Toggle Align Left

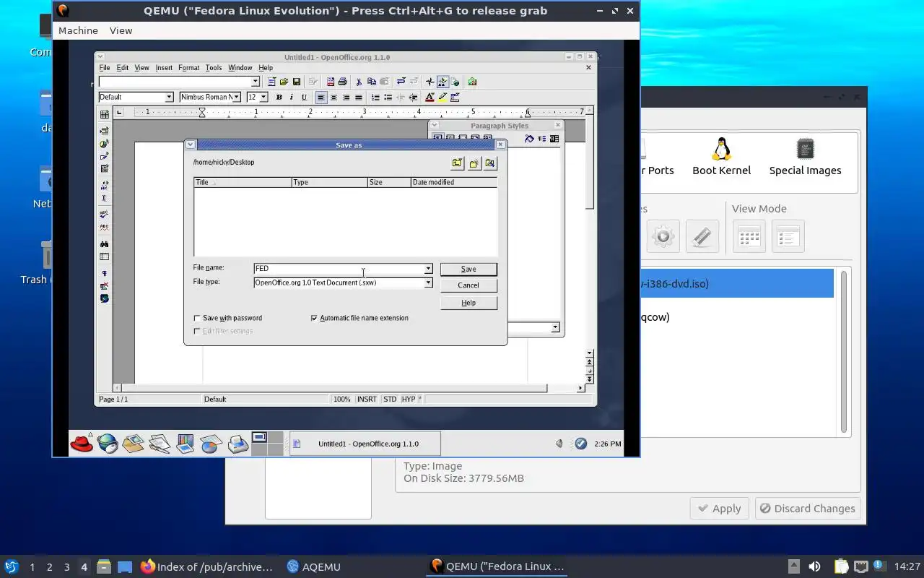point(321,98)
